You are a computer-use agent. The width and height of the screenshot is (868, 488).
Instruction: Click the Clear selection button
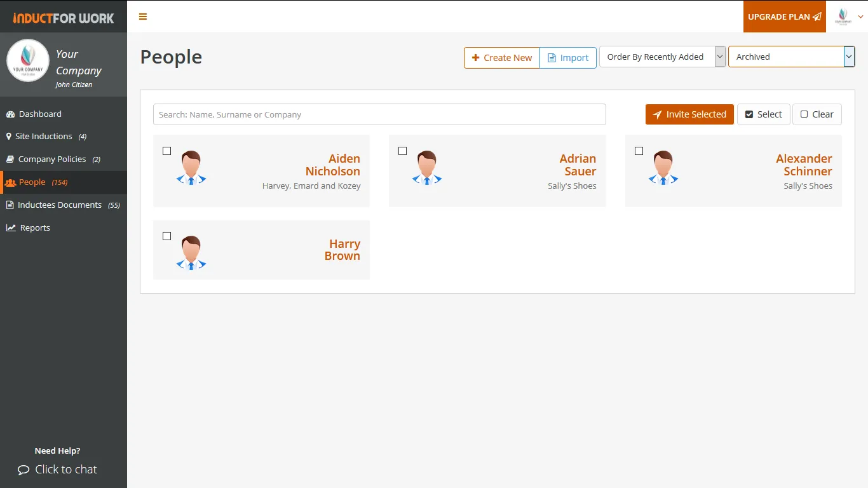point(817,114)
